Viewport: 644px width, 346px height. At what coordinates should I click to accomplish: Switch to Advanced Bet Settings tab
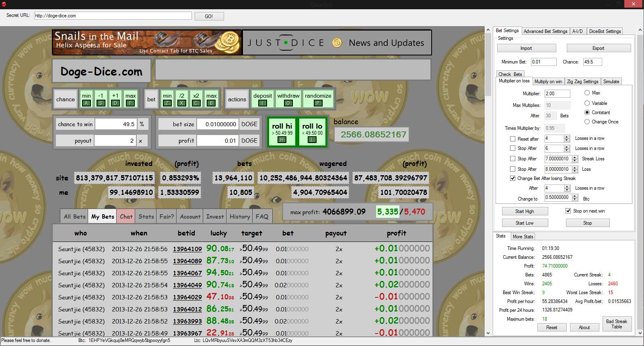pyautogui.click(x=545, y=31)
